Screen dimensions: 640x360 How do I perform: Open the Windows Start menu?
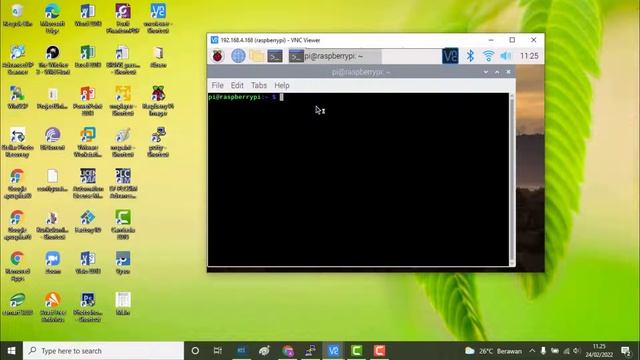tap(11, 351)
